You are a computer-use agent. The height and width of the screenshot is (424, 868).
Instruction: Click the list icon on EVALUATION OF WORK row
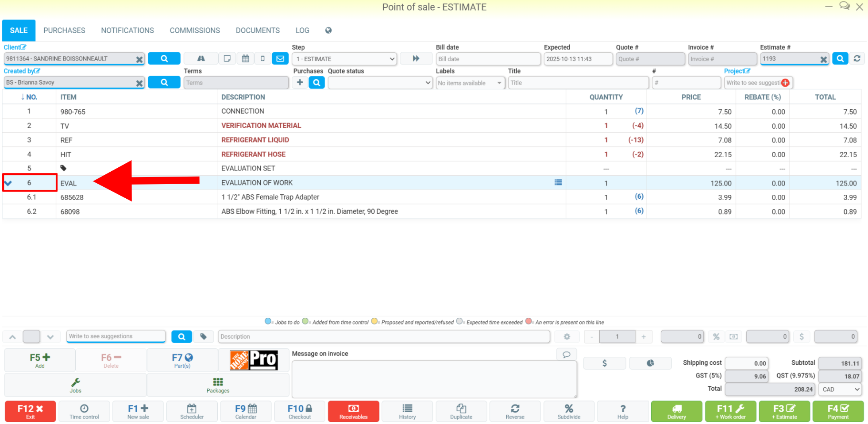(558, 182)
